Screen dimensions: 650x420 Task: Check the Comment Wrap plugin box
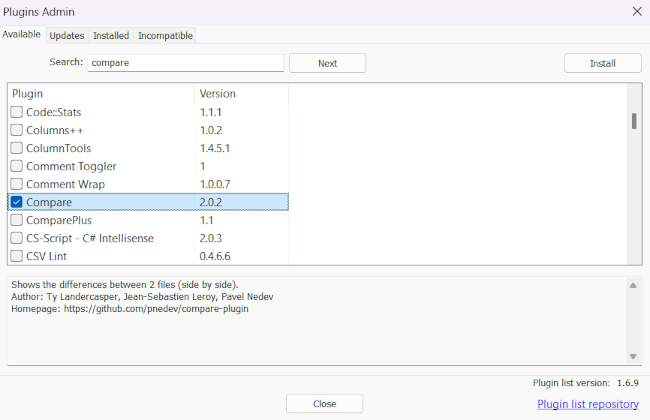[16, 184]
